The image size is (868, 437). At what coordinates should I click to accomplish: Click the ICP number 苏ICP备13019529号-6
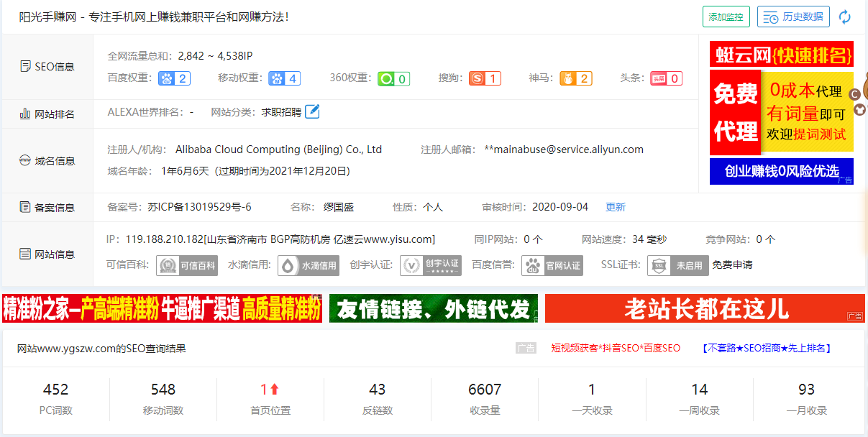click(x=199, y=207)
